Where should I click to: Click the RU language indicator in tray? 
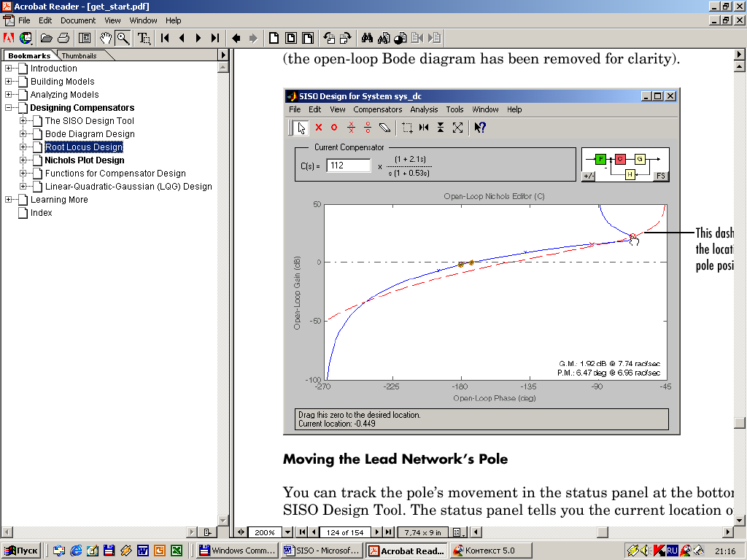coord(672,551)
